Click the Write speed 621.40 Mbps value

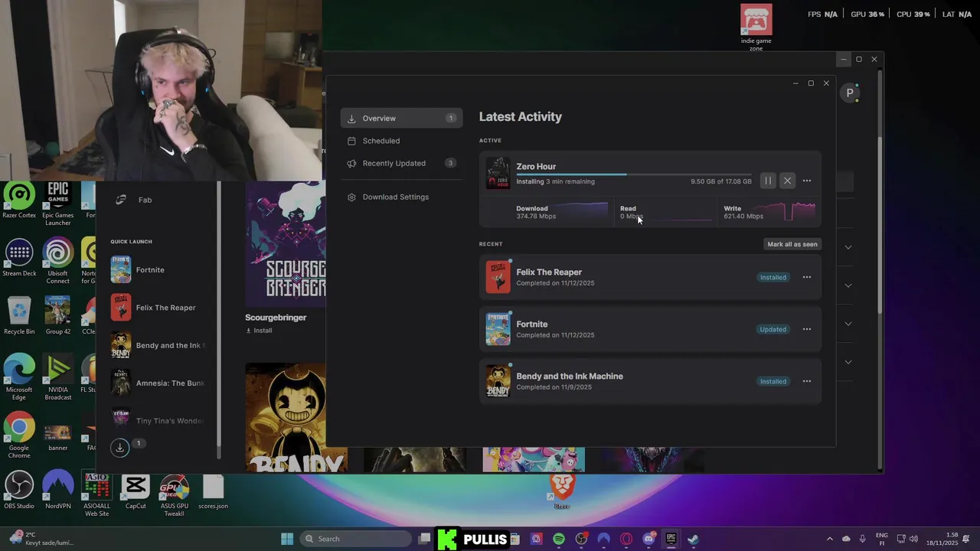pyautogui.click(x=743, y=217)
